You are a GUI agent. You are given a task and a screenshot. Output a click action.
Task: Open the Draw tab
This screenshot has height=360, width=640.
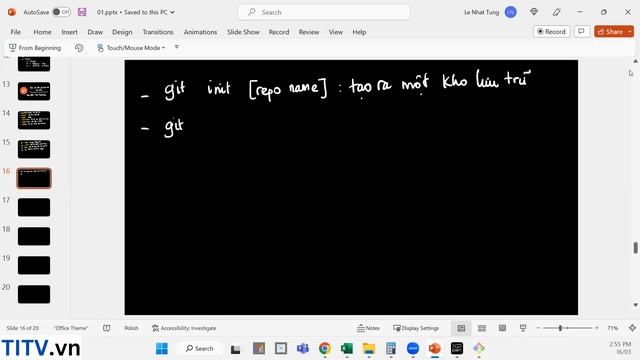(x=95, y=32)
